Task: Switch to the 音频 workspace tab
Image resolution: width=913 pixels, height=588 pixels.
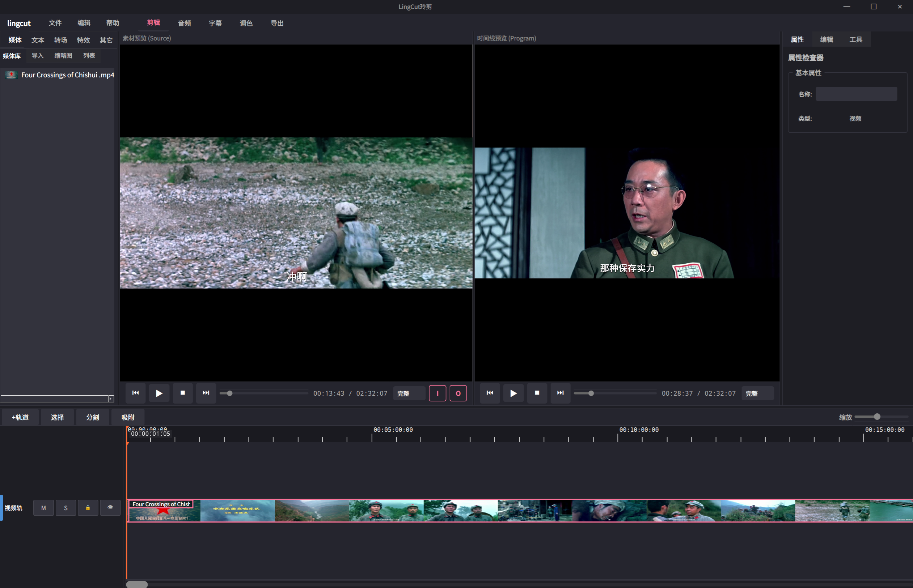Action: point(185,23)
